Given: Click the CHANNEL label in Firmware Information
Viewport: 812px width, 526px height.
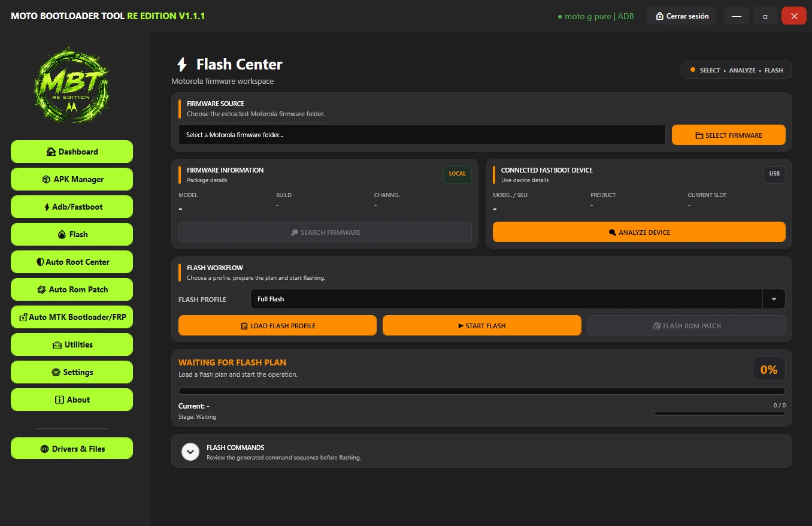Looking at the screenshot, I should click(387, 195).
